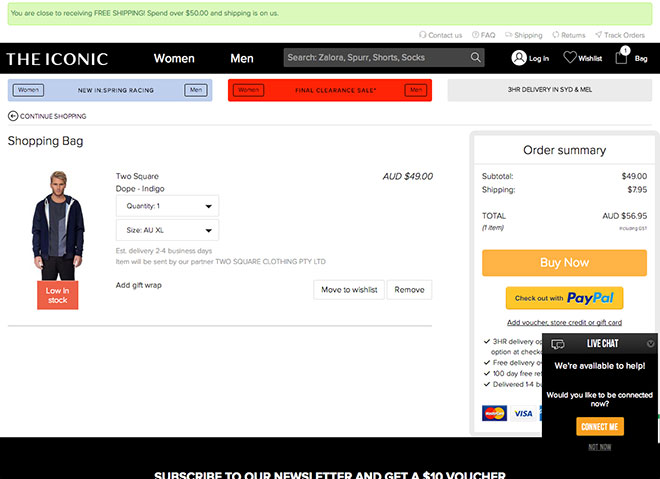Click the Wishlist text label

(590, 59)
